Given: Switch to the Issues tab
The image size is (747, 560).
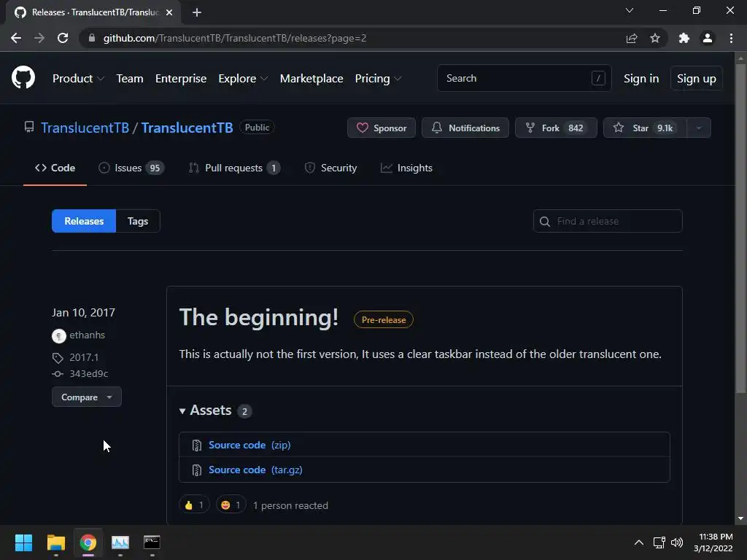Looking at the screenshot, I should point(131,168).
